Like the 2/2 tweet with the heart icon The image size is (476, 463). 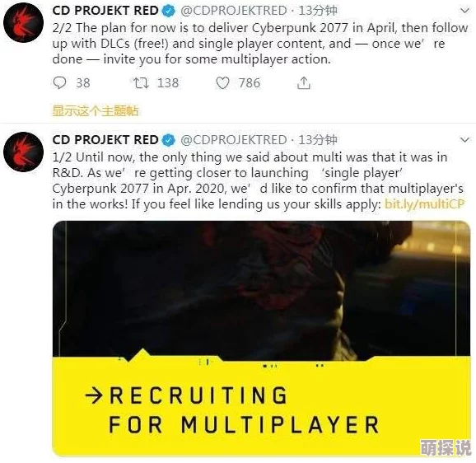pos(222,83)
